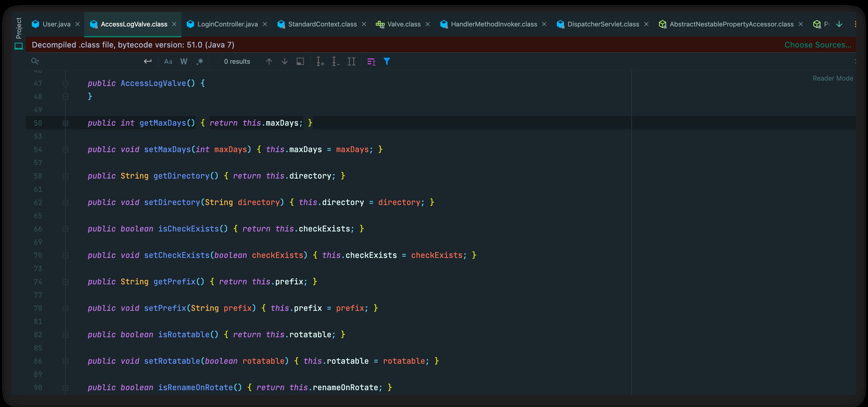Toggle Words option W
868x407 pixels.
click(x=184, y=61)
